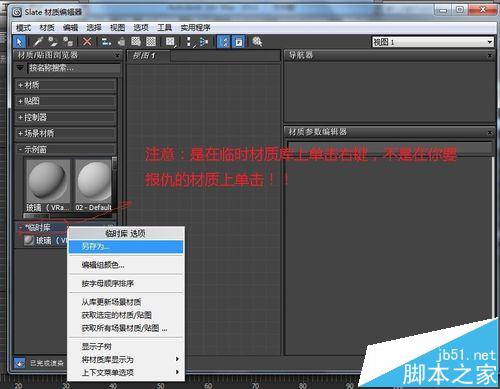500x389 pixels.
Task: Close the 导航器 panel
Action: click(490, 55)
